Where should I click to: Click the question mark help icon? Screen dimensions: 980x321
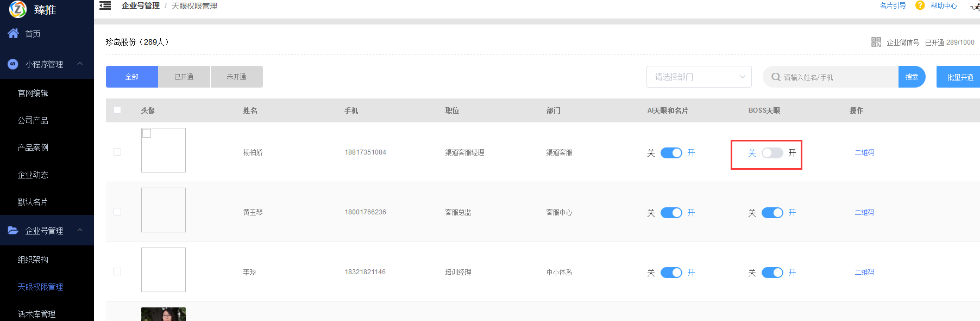point(920,5)
